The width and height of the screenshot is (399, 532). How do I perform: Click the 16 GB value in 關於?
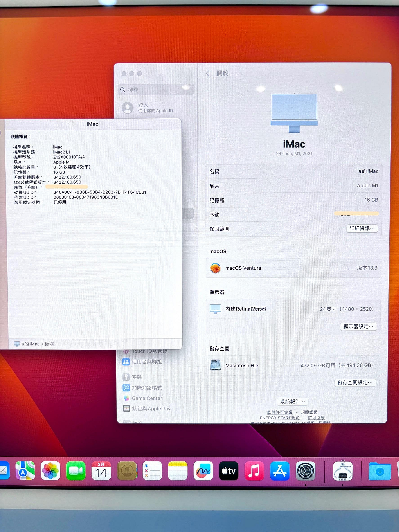click(371, 200)
